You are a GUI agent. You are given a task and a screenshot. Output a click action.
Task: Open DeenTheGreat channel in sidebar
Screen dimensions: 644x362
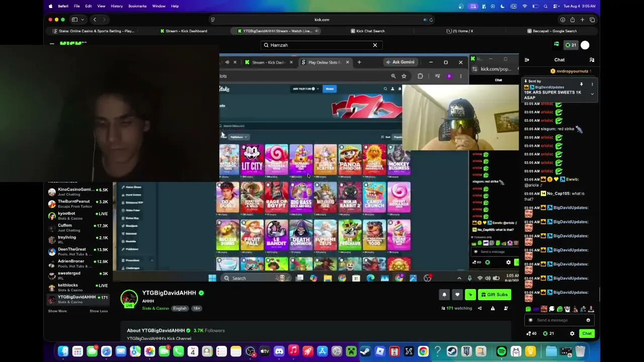78,251
